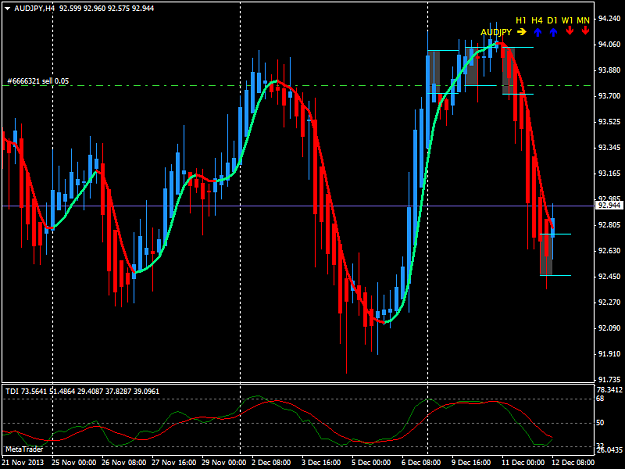Select the #6666321 sell 0.05 order label

click(38, 81)
